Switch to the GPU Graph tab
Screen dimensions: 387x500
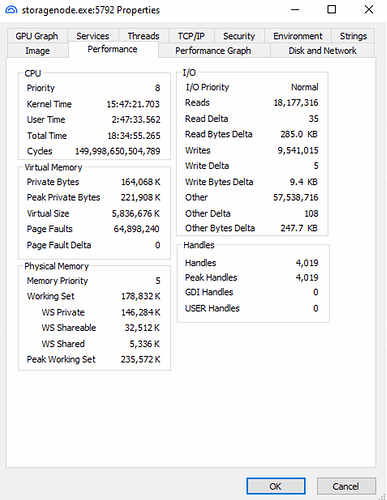point(37,36)
